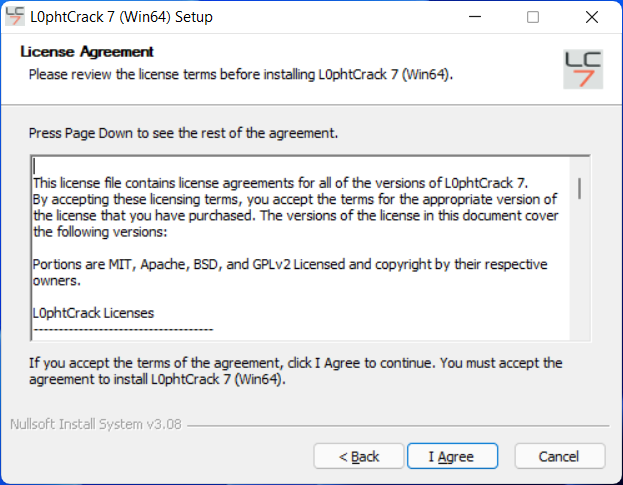The height and width of the screenshot is (485, 623).
Task: Click the 'Portions are MIT, Apache, BSD' paragraph
Action: coord(290,272)
